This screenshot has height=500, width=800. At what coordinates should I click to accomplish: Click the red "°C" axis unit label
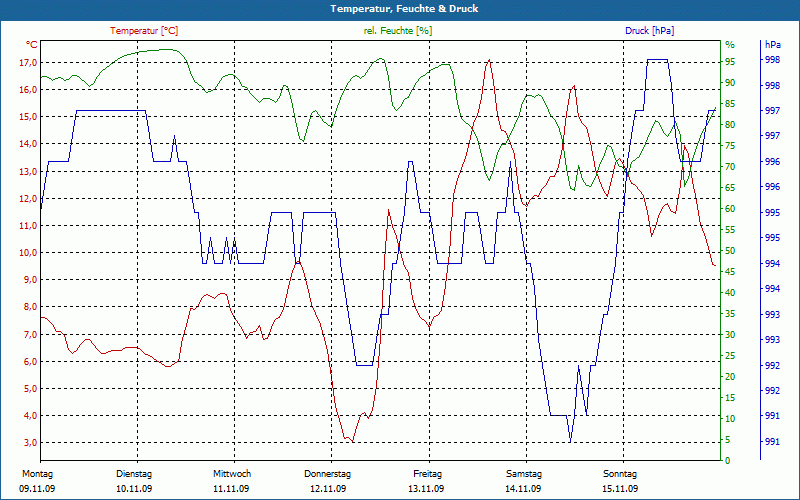coord(32,45)
